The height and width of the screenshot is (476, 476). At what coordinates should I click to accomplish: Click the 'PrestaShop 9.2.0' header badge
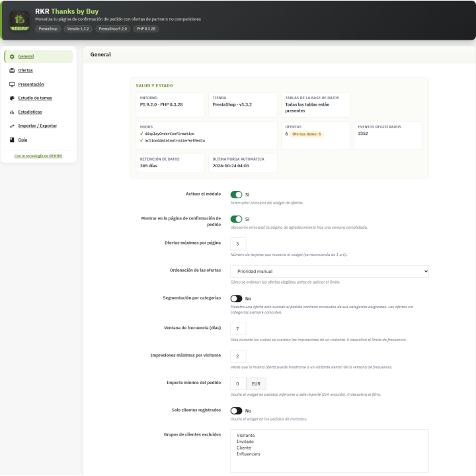point(113,29)
